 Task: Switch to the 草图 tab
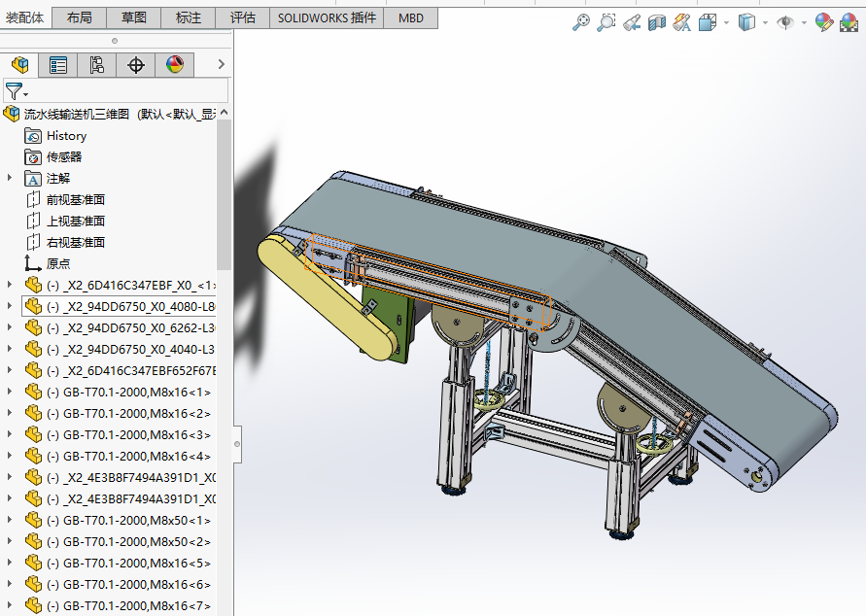(134, 17)
